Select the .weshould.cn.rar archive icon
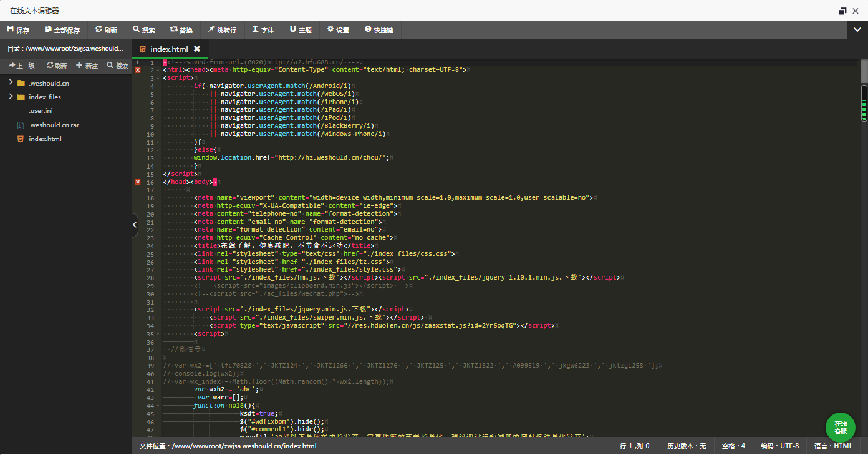The height and width of the screenshot is (455, 868). click(x=21, y=125)
